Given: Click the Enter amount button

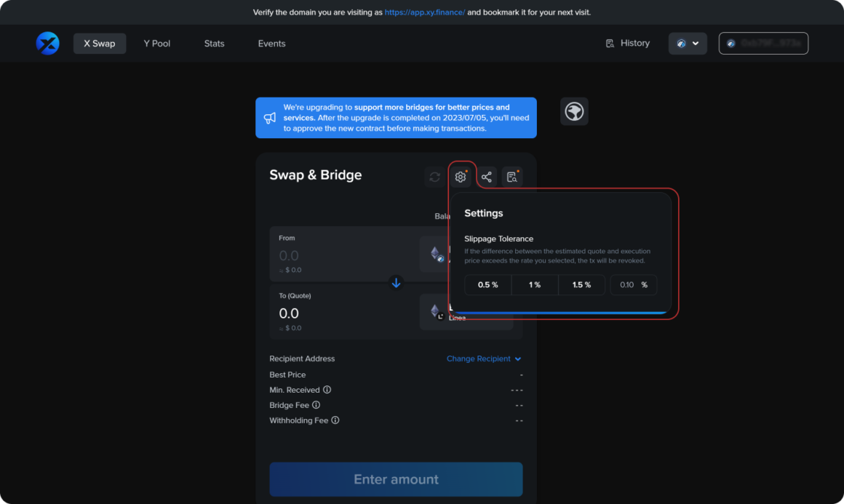Looking at the screenshot, I should coord(396,479).
